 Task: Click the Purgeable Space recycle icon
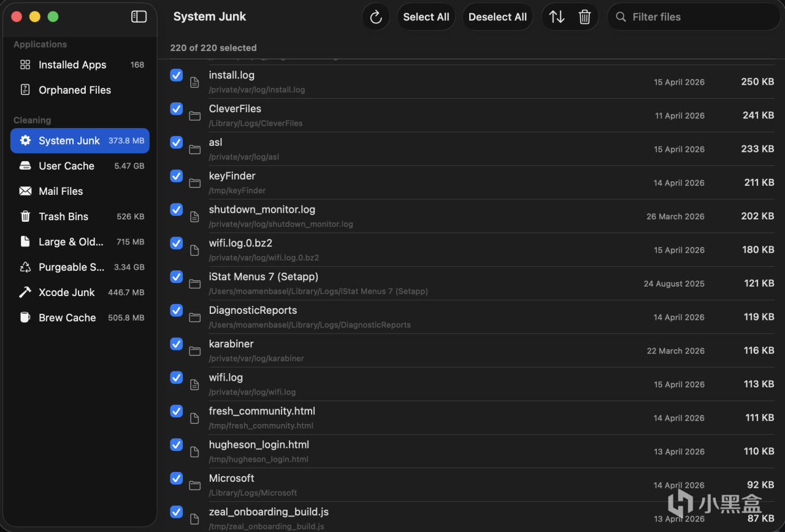[25, 267]
